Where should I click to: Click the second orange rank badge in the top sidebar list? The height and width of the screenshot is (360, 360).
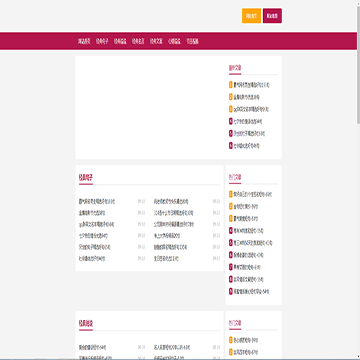pyautogui.click(x=231, y=97)
